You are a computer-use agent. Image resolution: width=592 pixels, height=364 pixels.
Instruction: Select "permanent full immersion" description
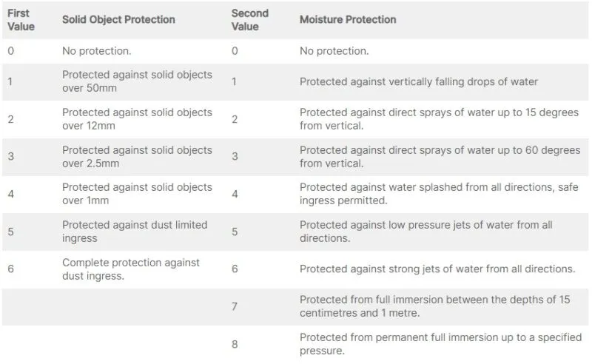[x=440, y=344]
